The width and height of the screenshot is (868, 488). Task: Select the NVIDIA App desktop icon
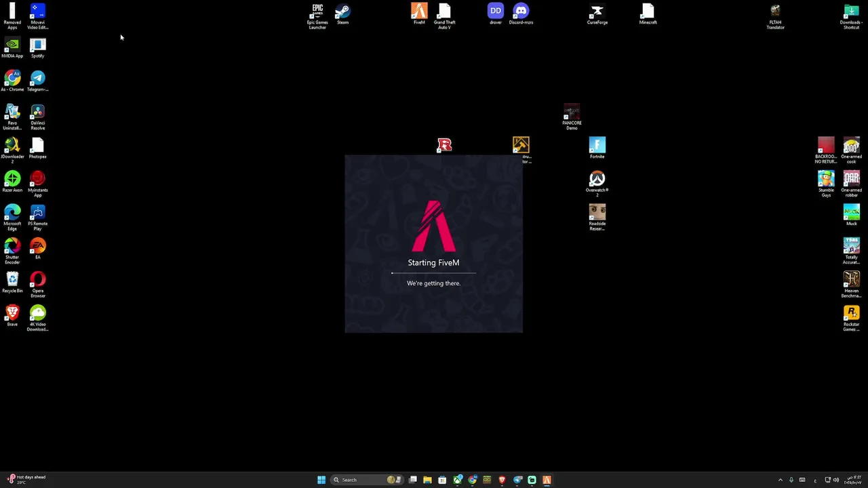(12, 47)
